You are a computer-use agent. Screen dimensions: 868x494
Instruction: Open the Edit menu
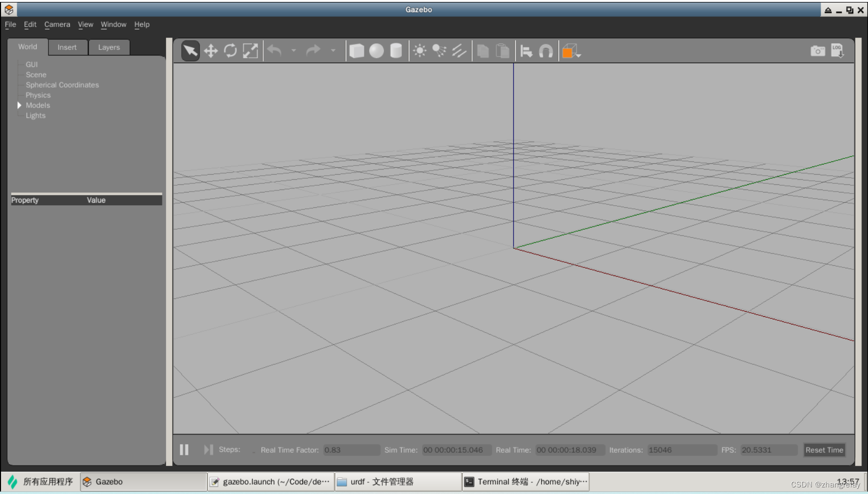(x=30, y=24)
